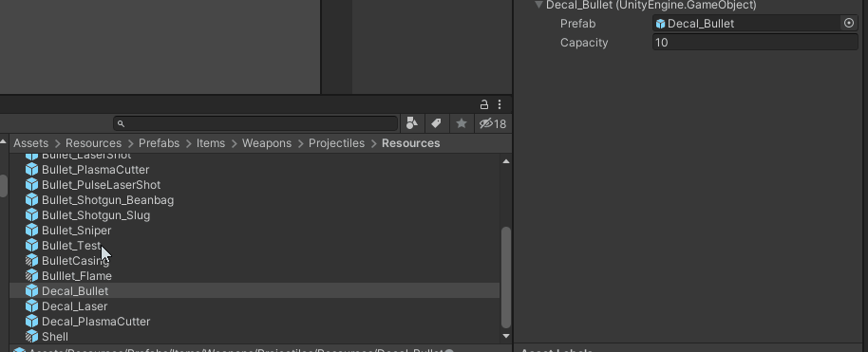Open the favorites star icon in Project panel

click(x=462, y=123)
